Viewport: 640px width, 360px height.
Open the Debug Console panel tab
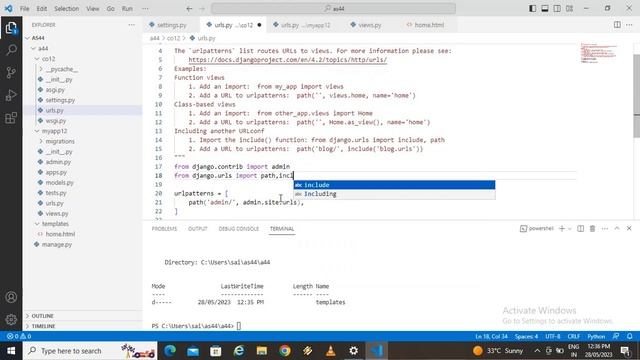(239, 229)
